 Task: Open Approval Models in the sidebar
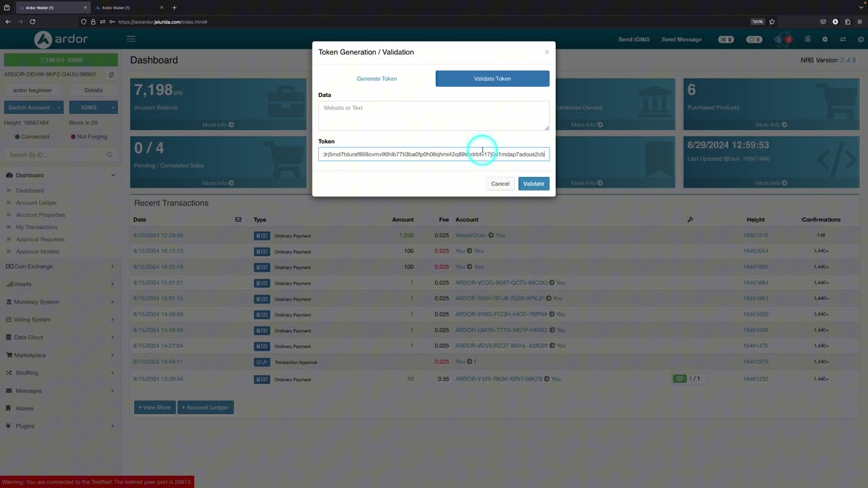pyautogui.click(x=37, y=251)
